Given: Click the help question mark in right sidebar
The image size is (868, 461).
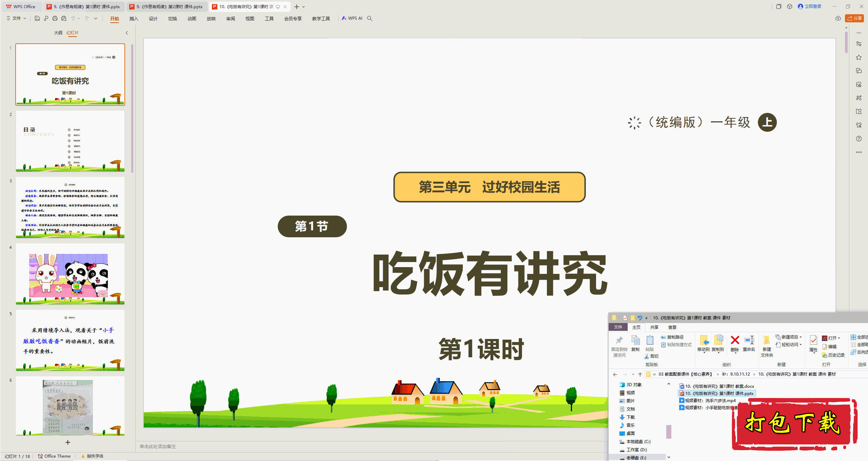Looking at the screenshot, I should click(x=859, y=139).
